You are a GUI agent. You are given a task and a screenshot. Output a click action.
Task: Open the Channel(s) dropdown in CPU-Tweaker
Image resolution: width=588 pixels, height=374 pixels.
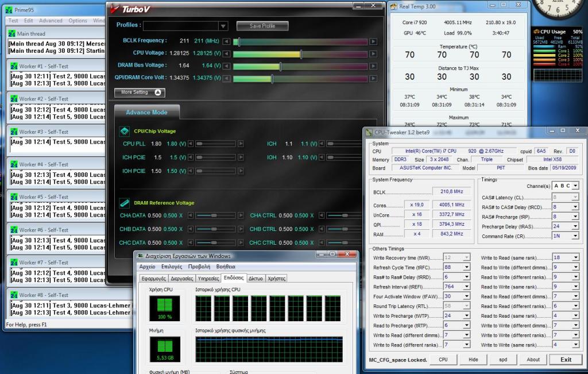tap(575, 186)
